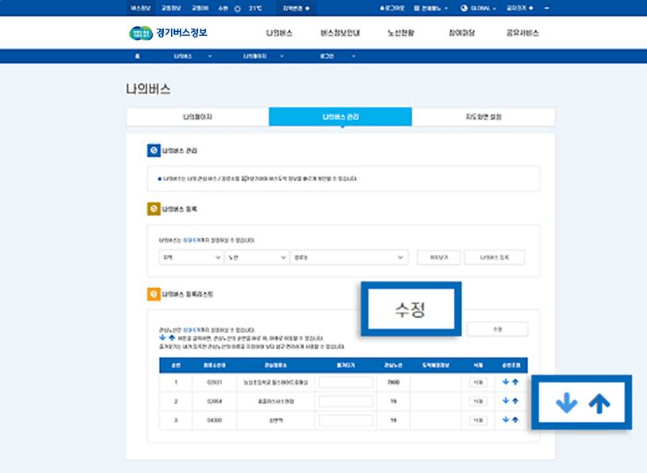Move row 1 (7800) up with the arrow
Screen dimensions: 647x473
(515, 382)
